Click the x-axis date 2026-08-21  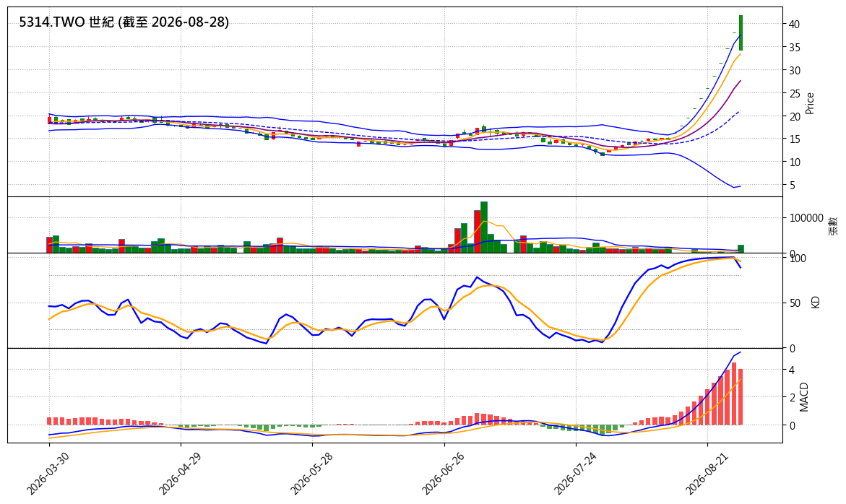[707, 473]
